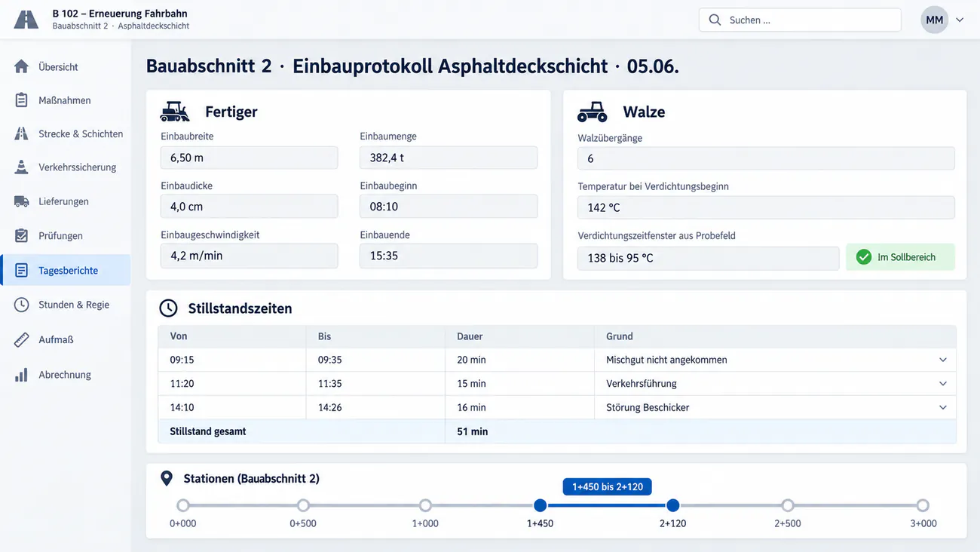Click the Im Sollbereich status badge

click(x=900, y=257)
